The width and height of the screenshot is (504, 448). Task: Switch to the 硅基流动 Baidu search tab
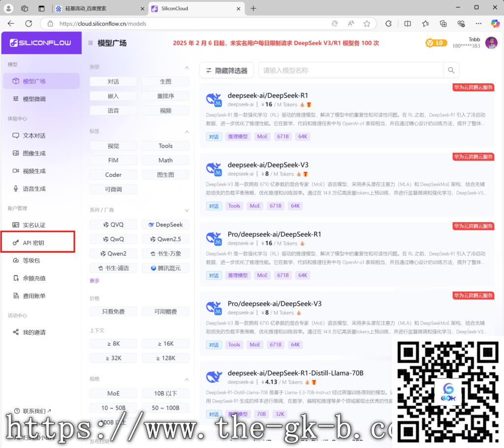click(99, 8)
